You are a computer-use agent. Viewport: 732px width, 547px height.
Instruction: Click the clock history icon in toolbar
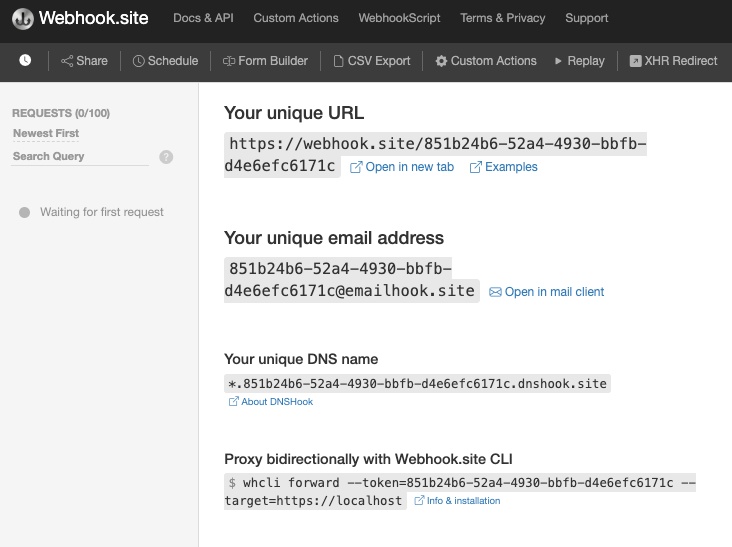tap(25, 60)
